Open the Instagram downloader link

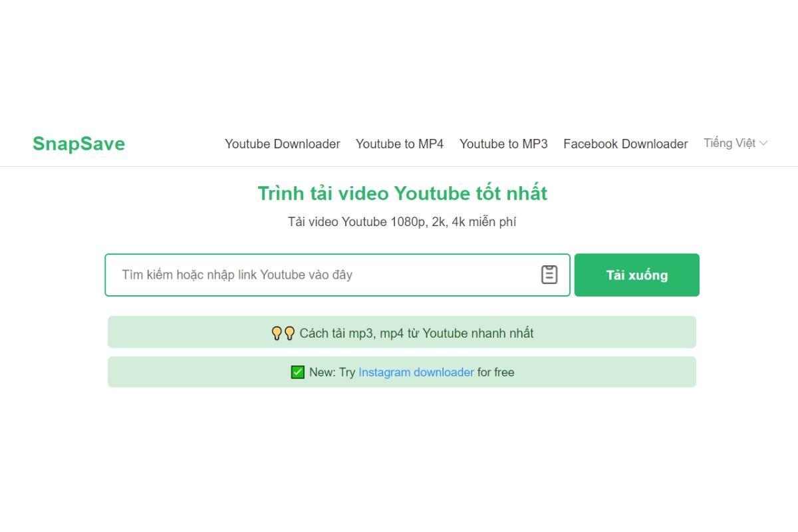pos(416,372)
